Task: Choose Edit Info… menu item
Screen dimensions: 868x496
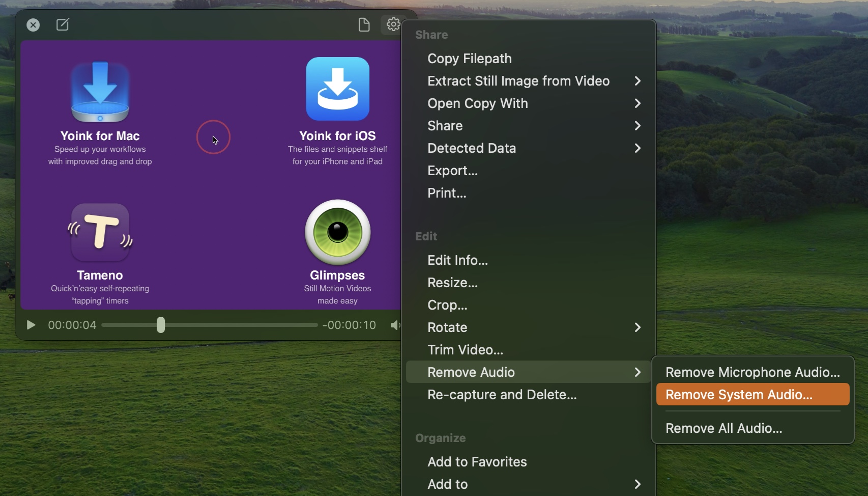Action: point(529,260)
